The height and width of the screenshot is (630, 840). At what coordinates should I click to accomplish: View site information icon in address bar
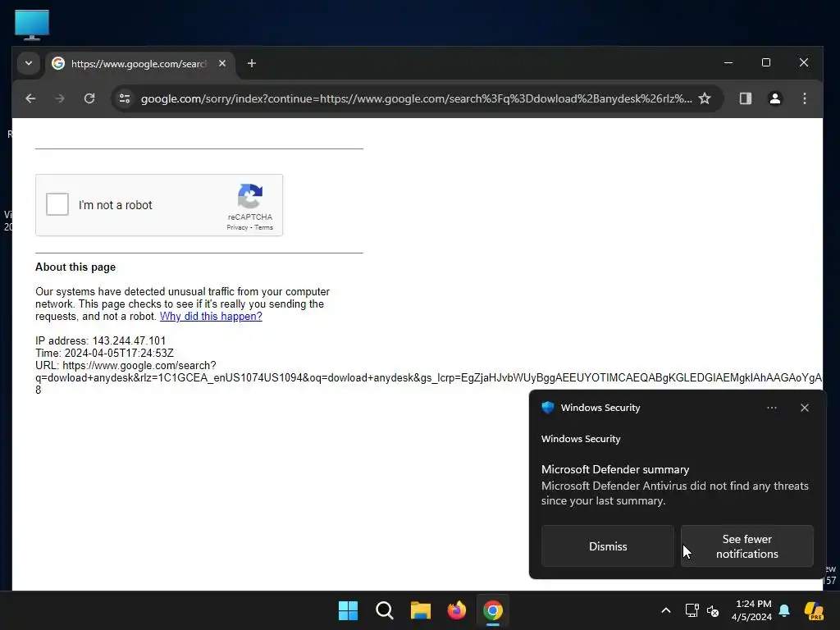point(125,98)
